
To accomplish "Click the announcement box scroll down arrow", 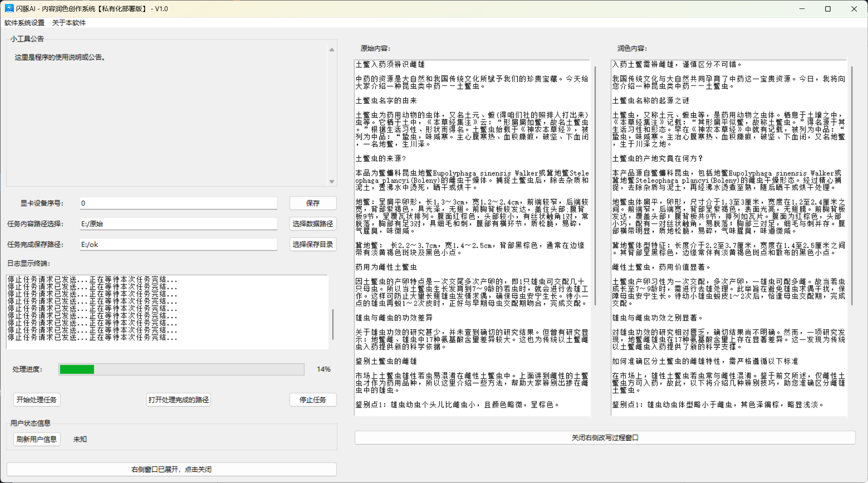I will coord(332,181).
